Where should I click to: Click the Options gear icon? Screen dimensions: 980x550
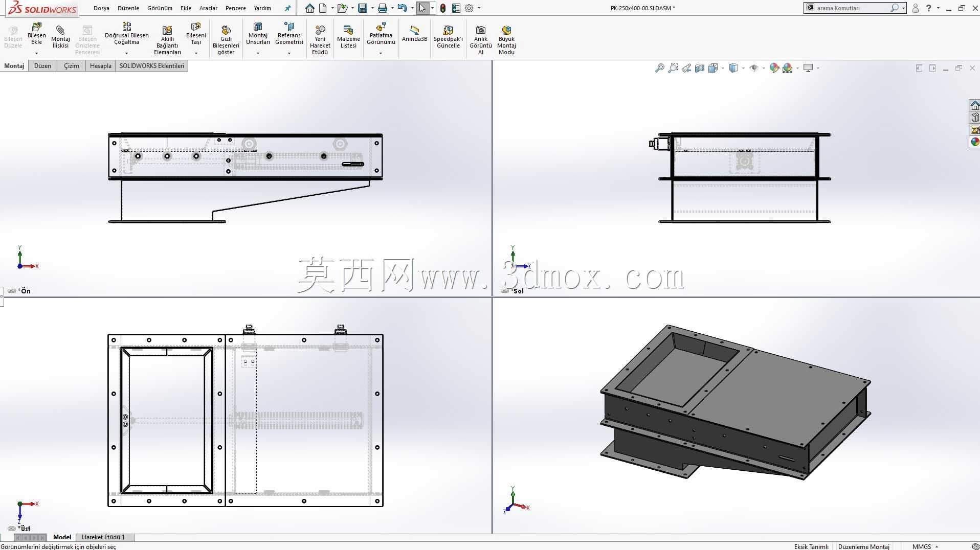tap(469, 8)
